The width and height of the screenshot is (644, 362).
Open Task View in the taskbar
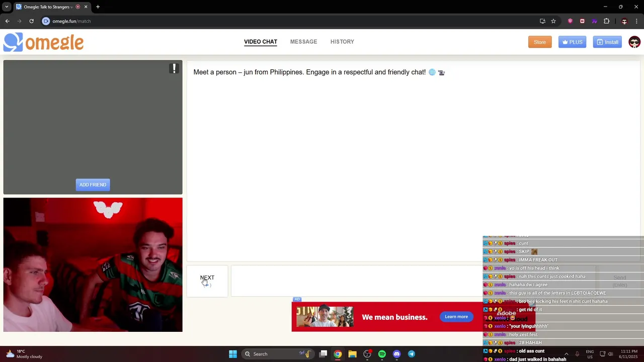tap(323, 354)
